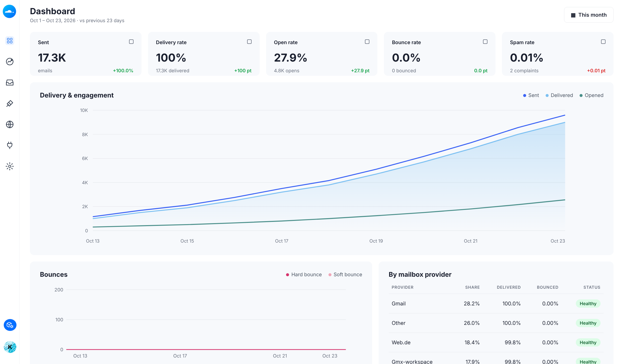This screenshot has height=364, width=624.
Task: Open the inbox tray sidebar icon
Action: [10, 83]
